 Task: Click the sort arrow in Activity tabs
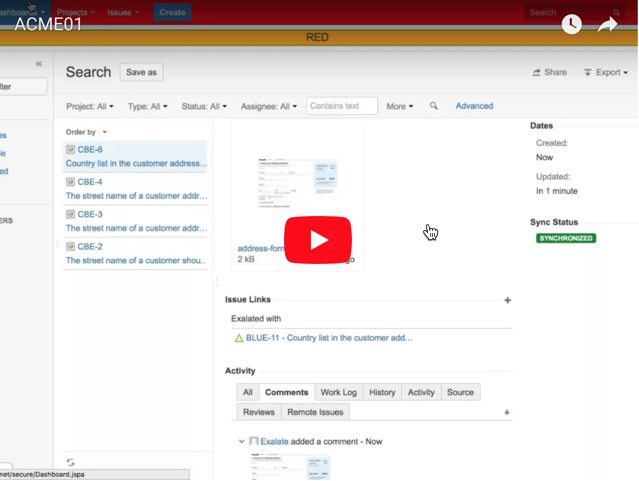pos(507,413)
